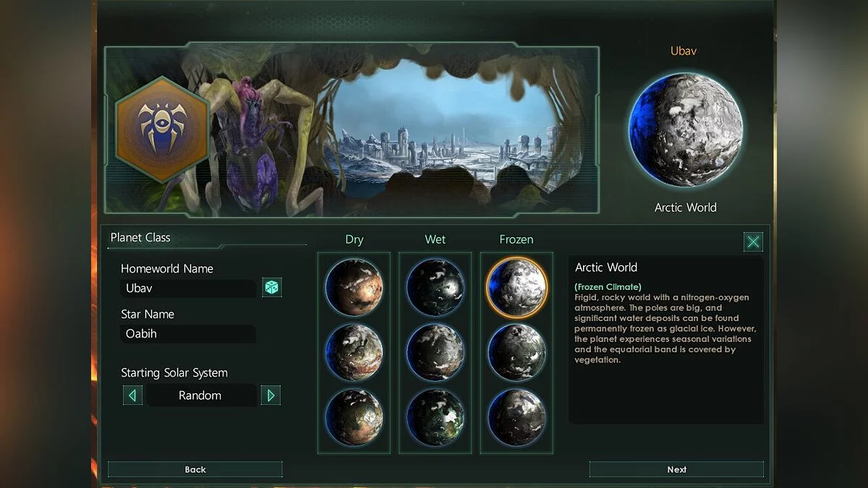Choose the bottom Wet planet type
Viewport: 868px width, 488px height.
[435, 417]
